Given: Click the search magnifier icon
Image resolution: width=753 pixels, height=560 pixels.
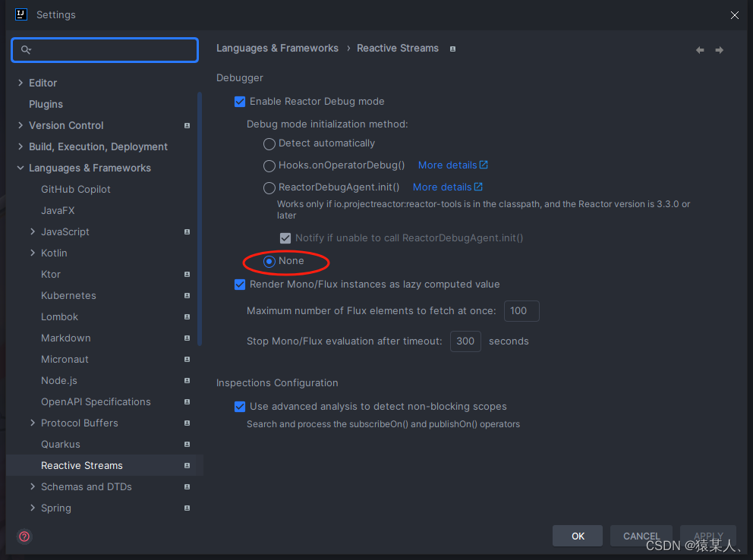Looking at the screenshot, I should pyautogui.click(x=26, y=49).
